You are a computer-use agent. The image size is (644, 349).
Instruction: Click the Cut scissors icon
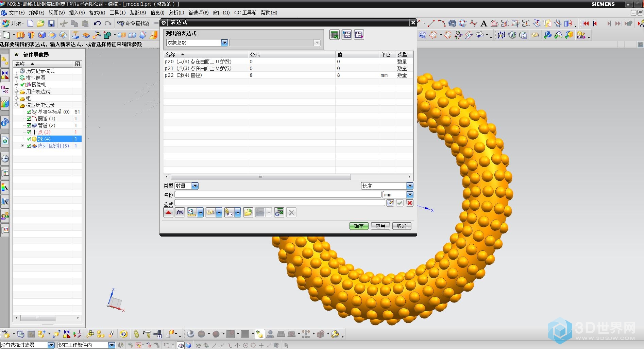64,23
